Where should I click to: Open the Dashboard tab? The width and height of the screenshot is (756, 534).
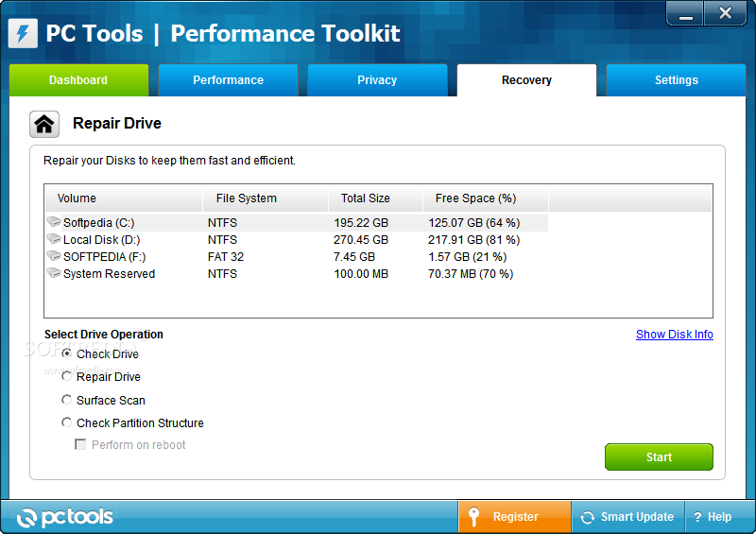(x=79, y=80)
